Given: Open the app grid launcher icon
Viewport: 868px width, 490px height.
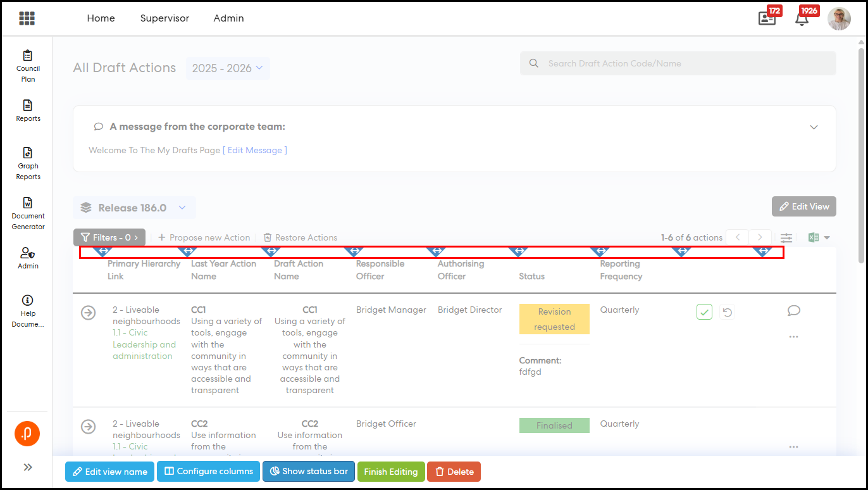Looking at the screenshot, I should [27, 18].
